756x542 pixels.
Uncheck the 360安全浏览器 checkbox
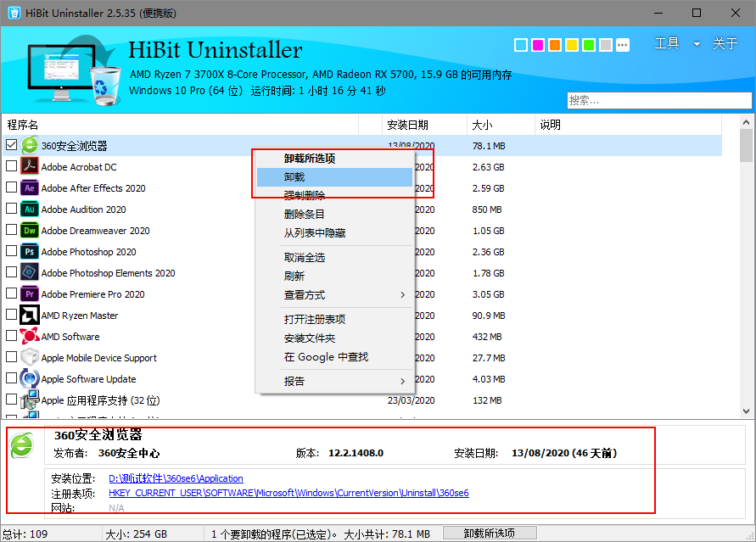pos(11,146)
